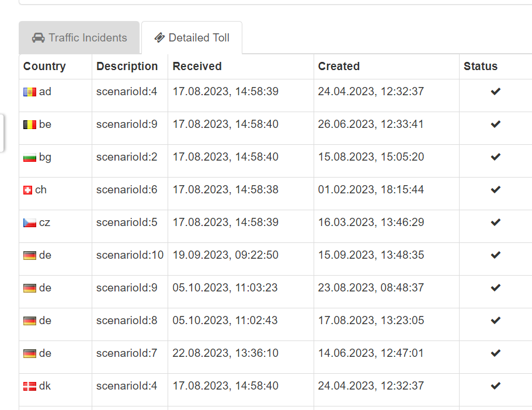Click the Andorra flag icon

click(x=30, y=92)
